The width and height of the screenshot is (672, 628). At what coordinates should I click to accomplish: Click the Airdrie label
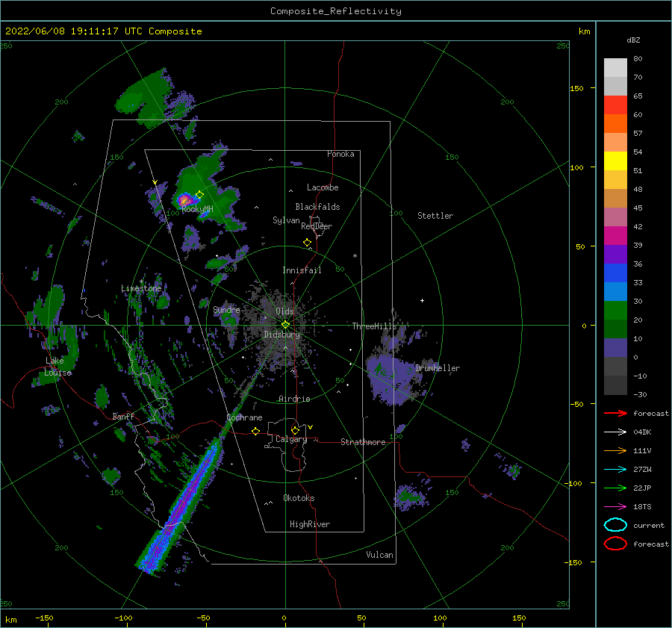(x=294, y=399)
